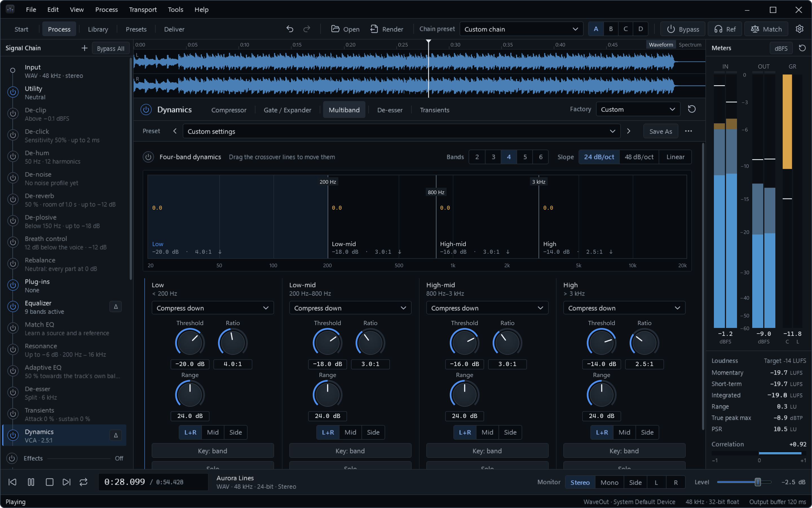812x508 pixels.
Task: Expand the Custom settings preset dropdown
Action: point(401,131)
